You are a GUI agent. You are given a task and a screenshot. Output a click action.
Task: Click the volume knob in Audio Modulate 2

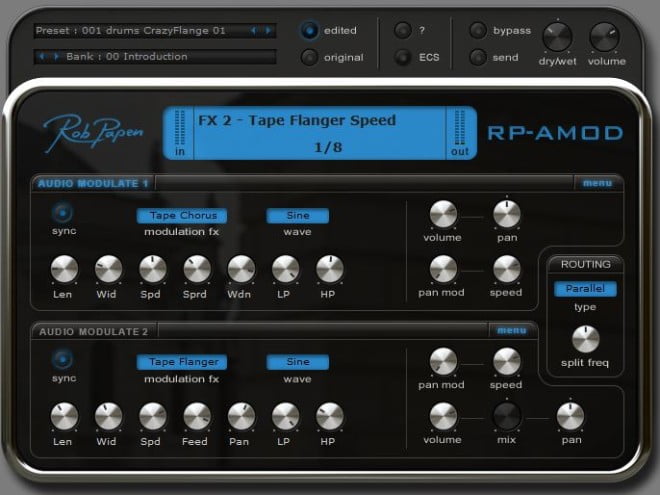[x=443, y=416]
